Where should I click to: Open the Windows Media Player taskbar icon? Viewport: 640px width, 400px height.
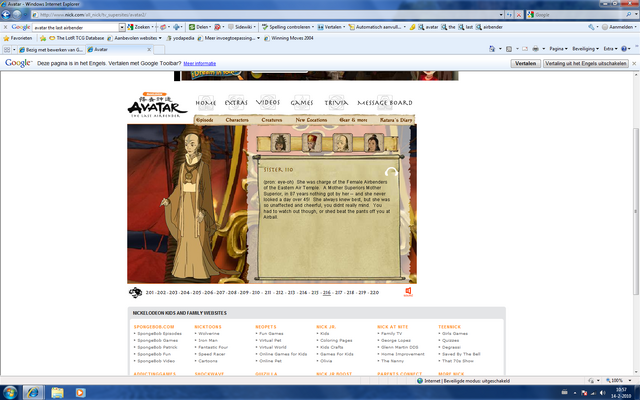pos(80,393)
